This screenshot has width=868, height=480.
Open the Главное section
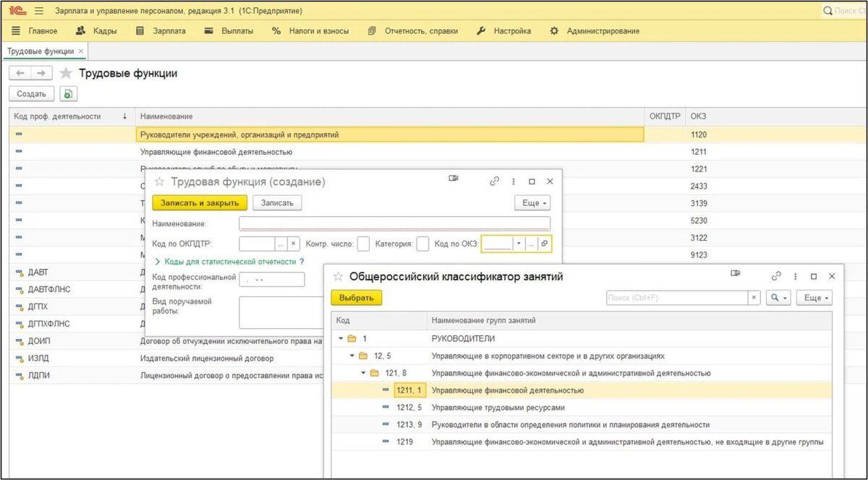coord(35,31)
